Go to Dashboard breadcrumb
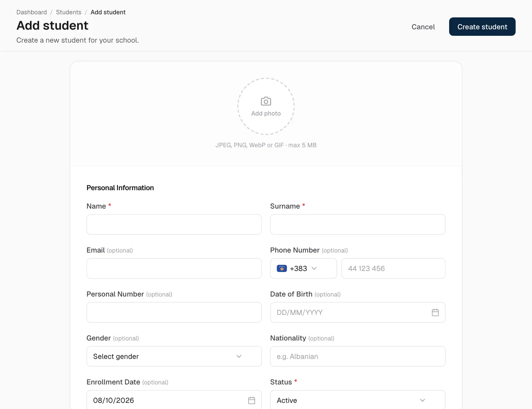 32,12
